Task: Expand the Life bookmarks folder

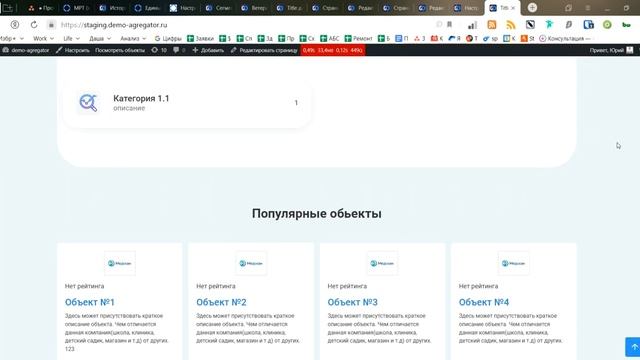Action: coord(71,38)
